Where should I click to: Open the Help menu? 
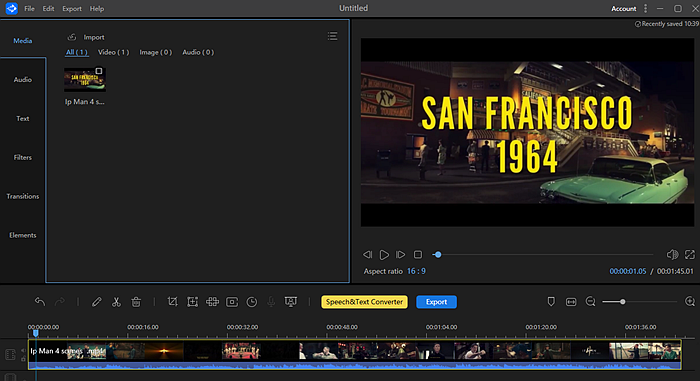point(96,8)
